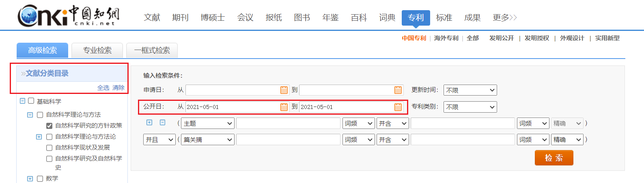Click the 文献分类目录 header
This screenshot has height=183, width=644.
point(47,74)
